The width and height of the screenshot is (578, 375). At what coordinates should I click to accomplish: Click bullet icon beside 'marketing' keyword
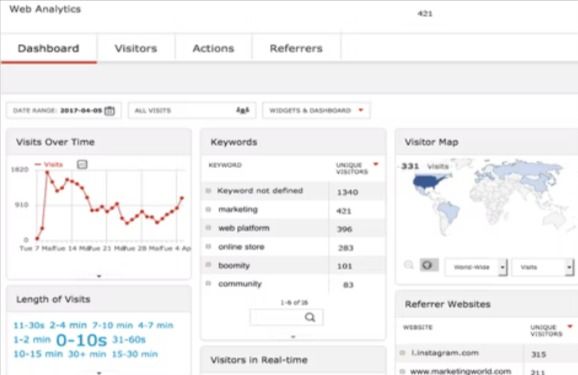[208, 209]
